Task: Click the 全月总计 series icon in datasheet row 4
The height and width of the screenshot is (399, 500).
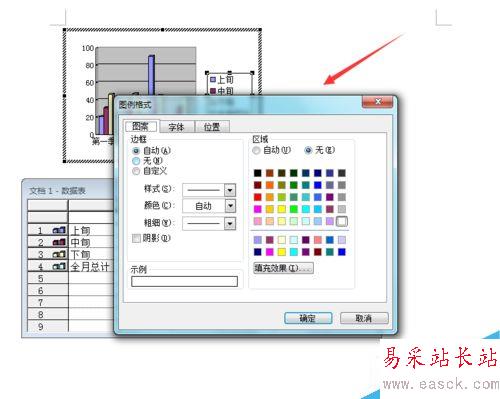Action: [x=59, y=266]
